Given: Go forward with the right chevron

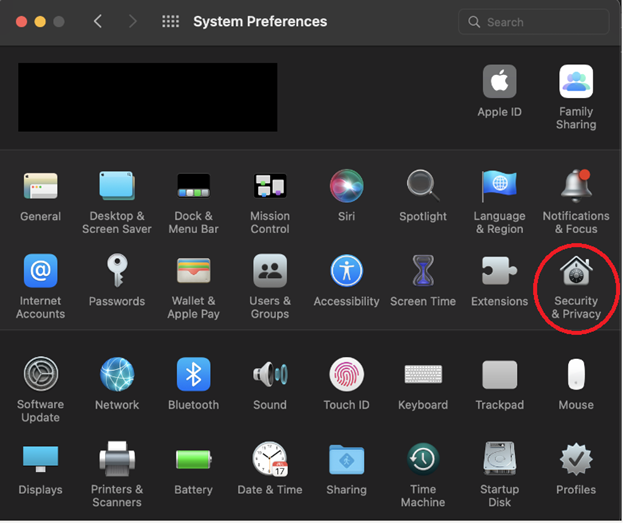Looking at the screenshot, I should 133,21.
